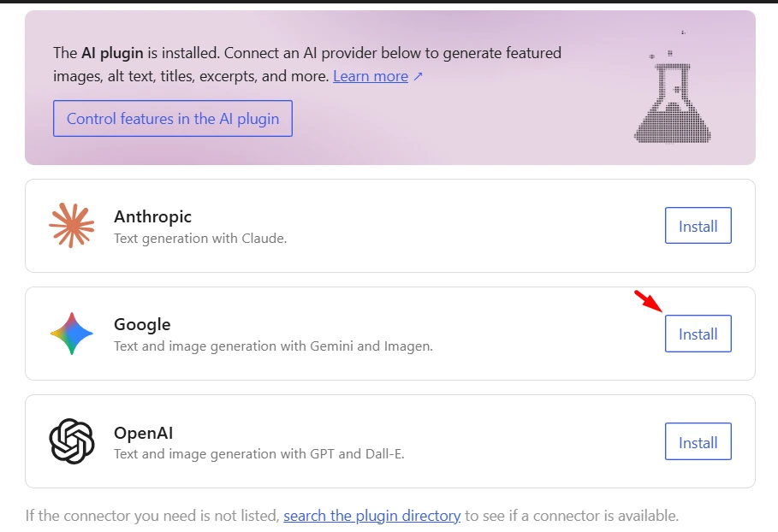Viewport: 778px width, 532px height.
Task: Click 'If the connector you need is not listed' text
Action: (x=152, y=516)
